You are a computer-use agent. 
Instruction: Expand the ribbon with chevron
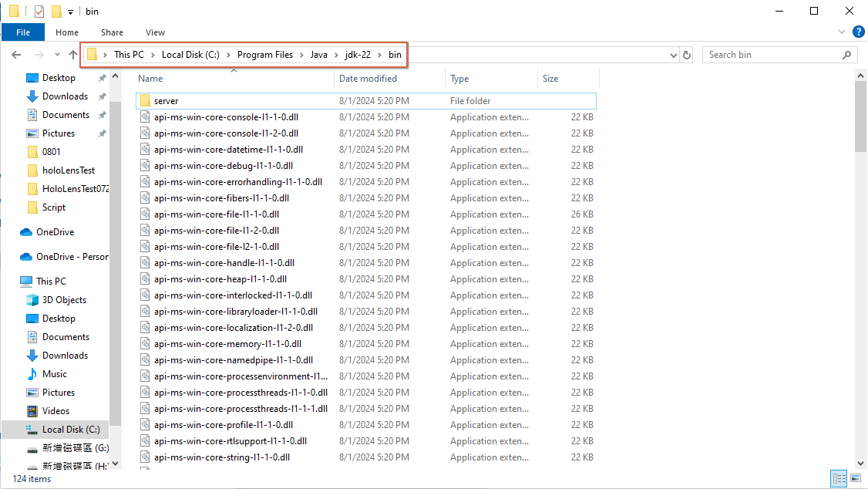(x=842, y=32)
